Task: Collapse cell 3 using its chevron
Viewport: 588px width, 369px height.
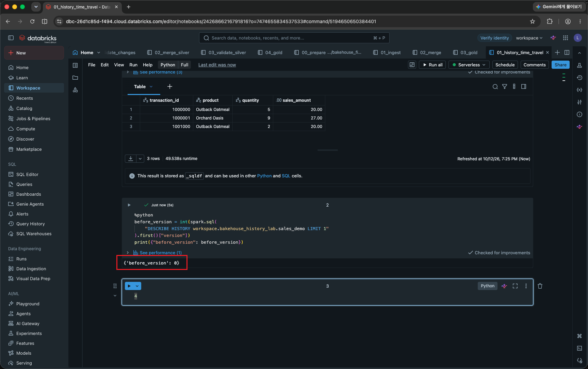Action: click(115, 295)
